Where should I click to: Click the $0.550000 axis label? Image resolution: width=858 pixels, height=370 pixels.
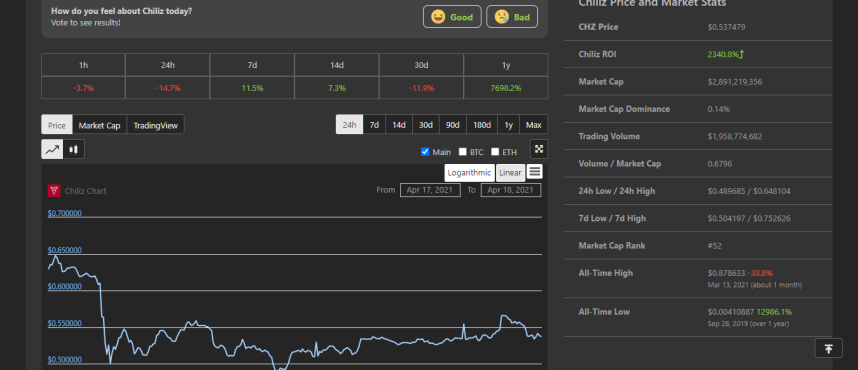pos(65,323)
